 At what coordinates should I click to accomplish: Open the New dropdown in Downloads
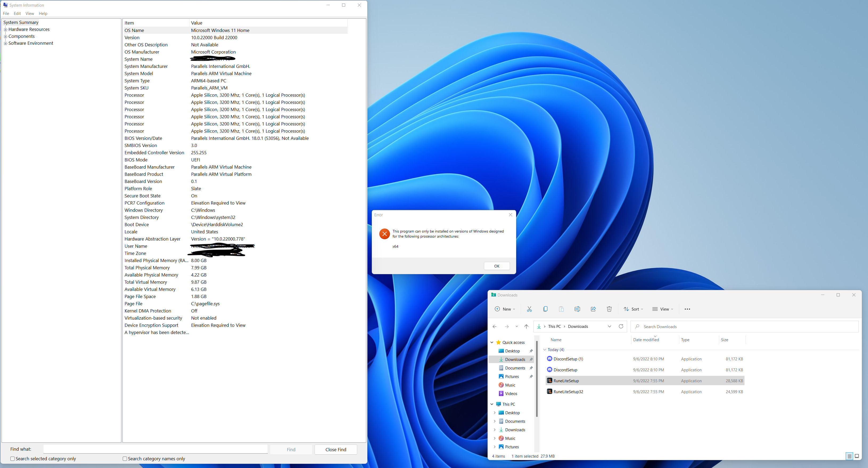pos(505,309)
